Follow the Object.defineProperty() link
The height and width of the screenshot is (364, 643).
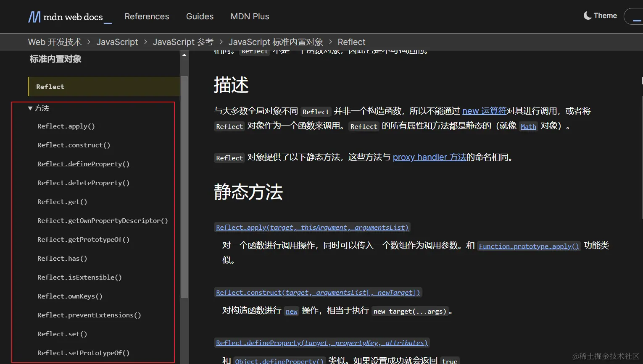coord(279,361)
